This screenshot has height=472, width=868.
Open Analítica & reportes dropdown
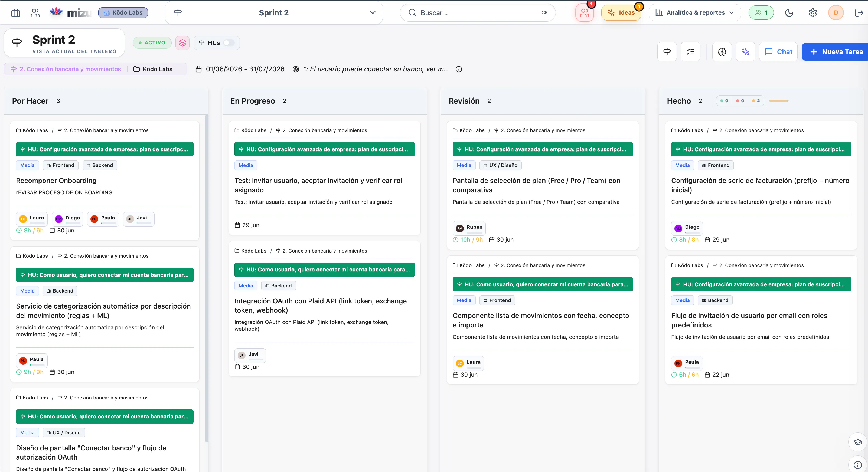tap(694, 13)
